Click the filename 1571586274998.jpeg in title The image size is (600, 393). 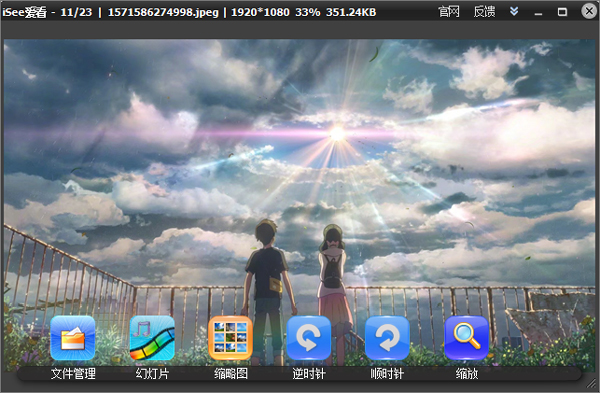tap(163, 12)
